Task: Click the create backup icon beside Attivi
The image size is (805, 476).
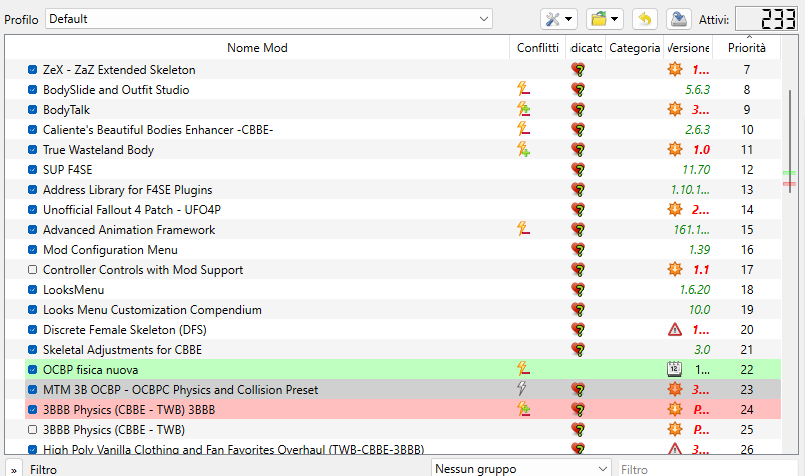Action: point(679,20)
